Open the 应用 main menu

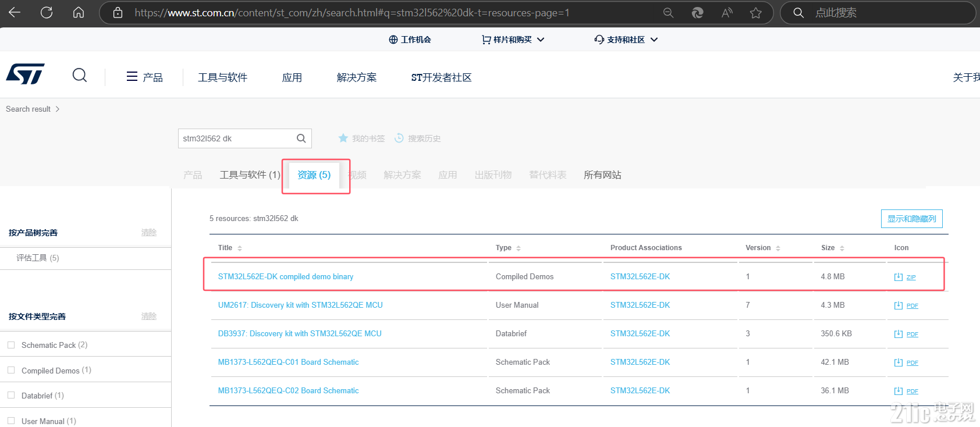coord(292,77)
